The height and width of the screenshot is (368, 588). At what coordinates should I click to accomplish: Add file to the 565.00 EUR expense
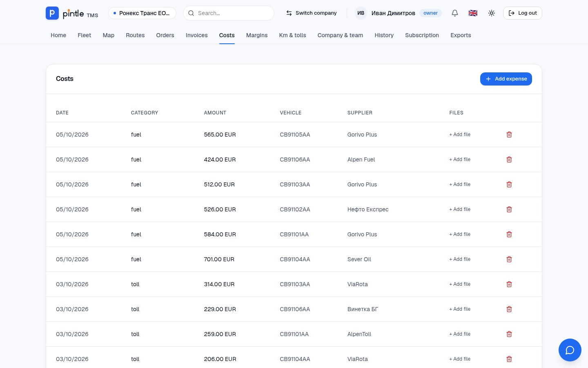[x=460, y=135]
